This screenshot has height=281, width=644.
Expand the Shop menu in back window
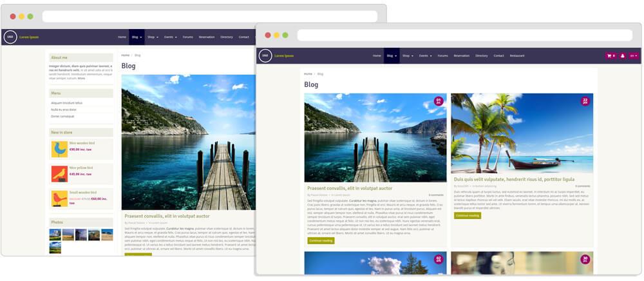pos(153,37)
